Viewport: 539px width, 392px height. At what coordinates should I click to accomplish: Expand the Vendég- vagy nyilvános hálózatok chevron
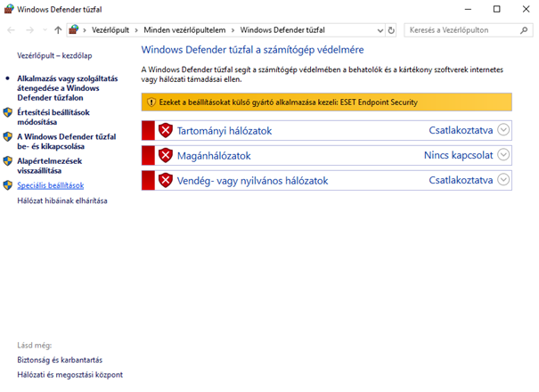504,181
